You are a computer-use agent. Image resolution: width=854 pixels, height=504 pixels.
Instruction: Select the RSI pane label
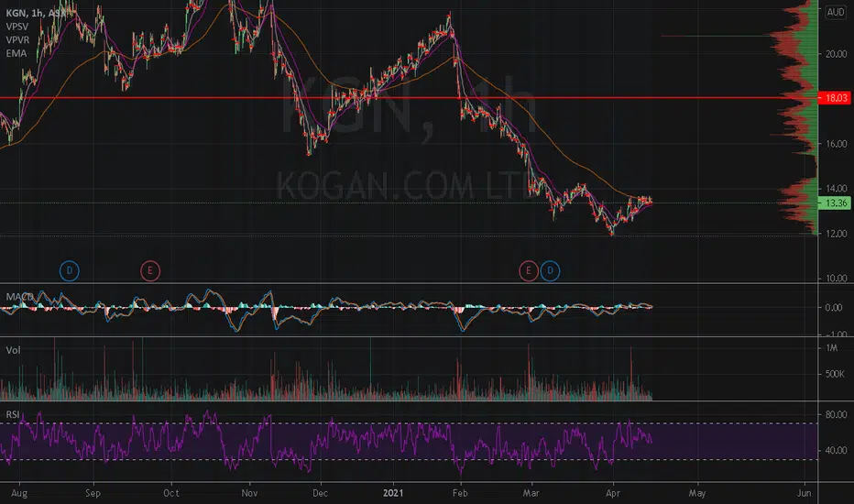13,414
